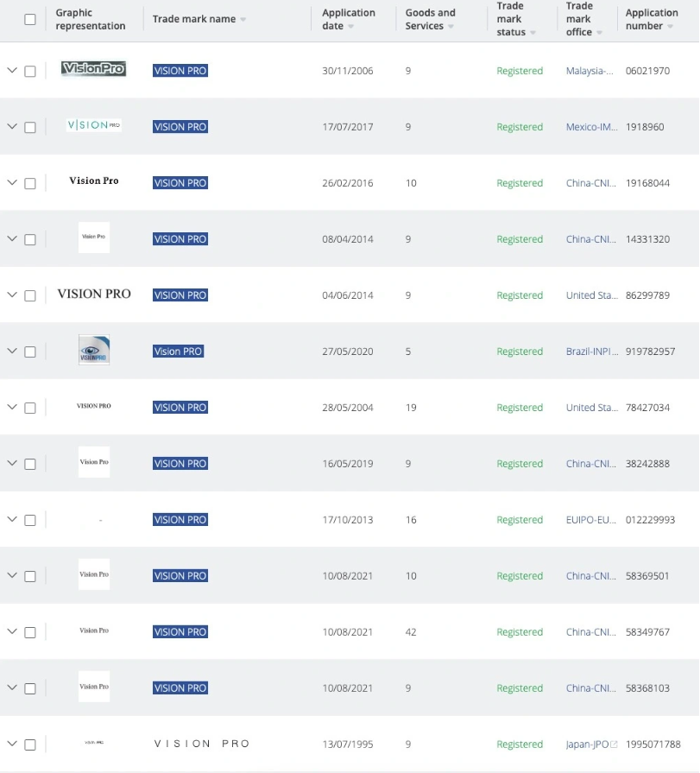Sort by Trade mark office arrow
The height and width of the screenshot is (773, 700).
(599, 33)
